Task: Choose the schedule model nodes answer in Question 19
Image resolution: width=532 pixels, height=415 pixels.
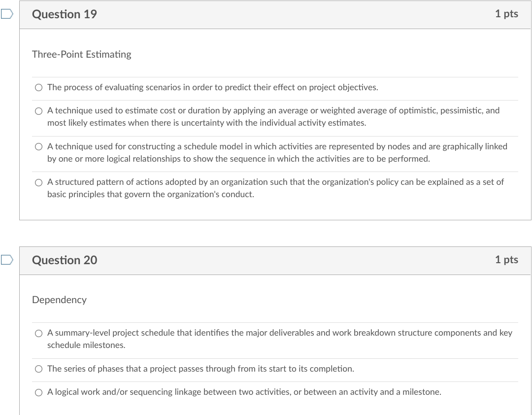Action: point(38,146)
